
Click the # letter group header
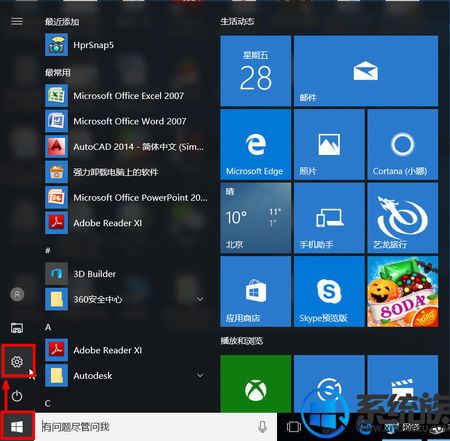click(48, 250)
